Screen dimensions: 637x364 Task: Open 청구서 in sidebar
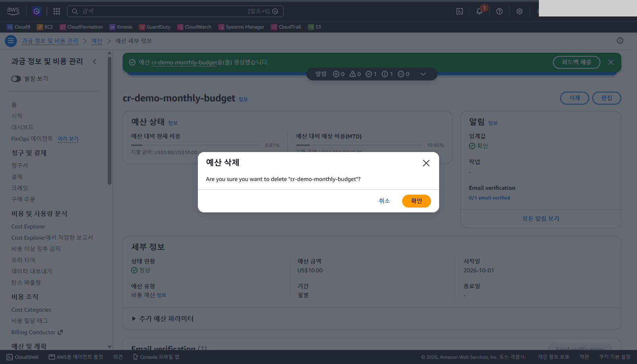tap(20, 166)
